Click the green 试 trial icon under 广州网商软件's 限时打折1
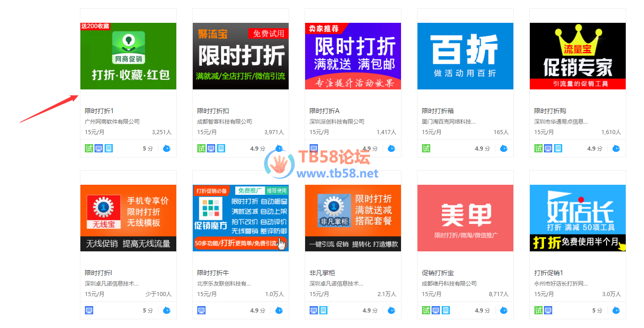 89,148
